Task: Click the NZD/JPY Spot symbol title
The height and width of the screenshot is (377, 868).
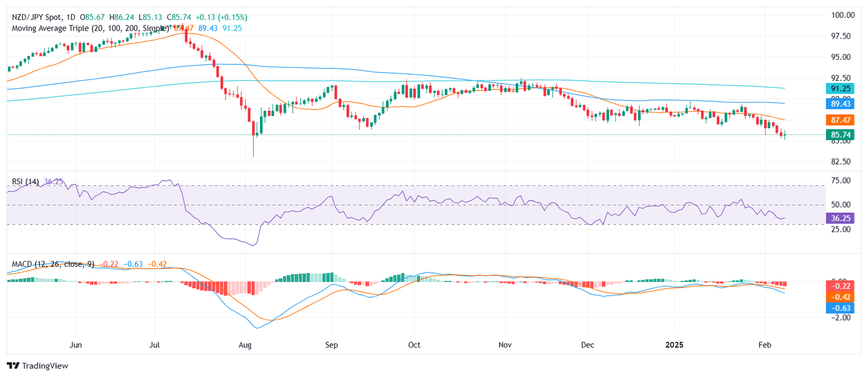Action: coord(36,18)
